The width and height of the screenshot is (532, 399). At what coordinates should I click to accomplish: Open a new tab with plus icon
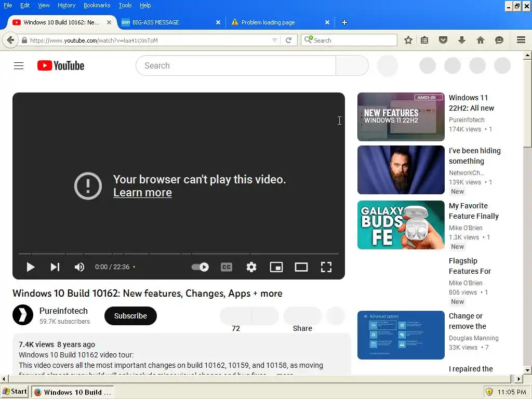tap(344, 22)
